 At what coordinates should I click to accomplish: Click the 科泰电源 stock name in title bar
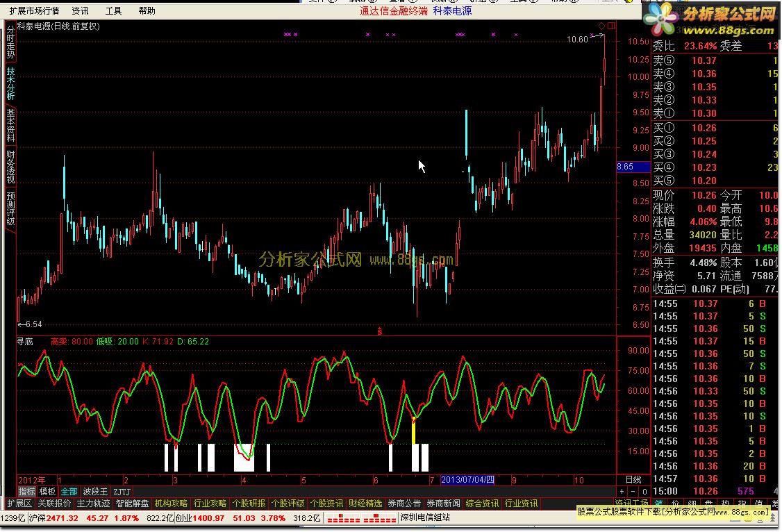click(452, 10)
